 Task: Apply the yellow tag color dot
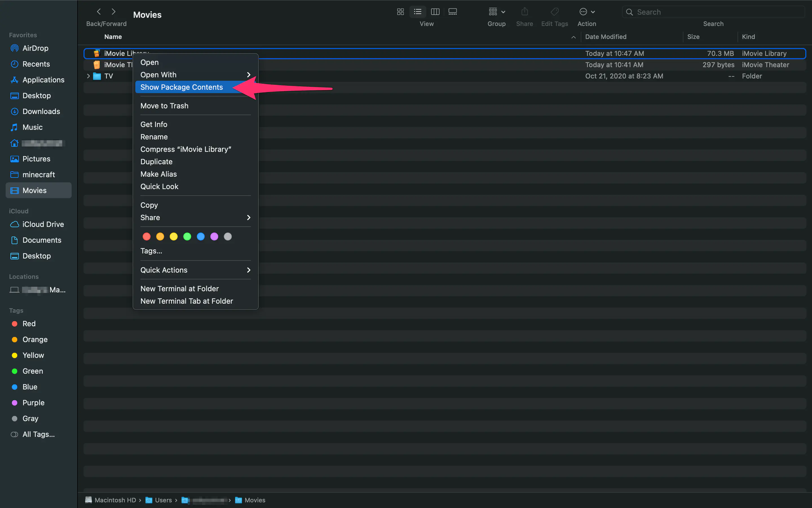pyautogui.click(x=173, y=237)
